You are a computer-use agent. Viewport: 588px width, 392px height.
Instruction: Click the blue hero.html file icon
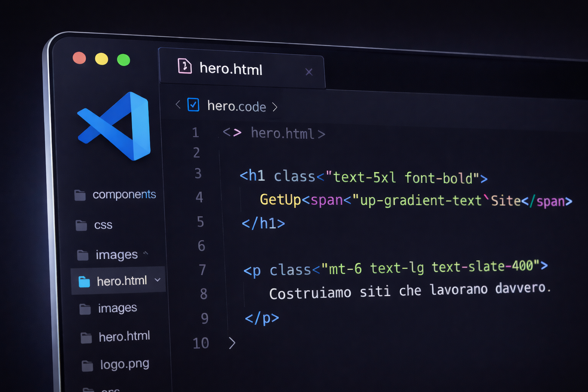(x=83, y=281)
